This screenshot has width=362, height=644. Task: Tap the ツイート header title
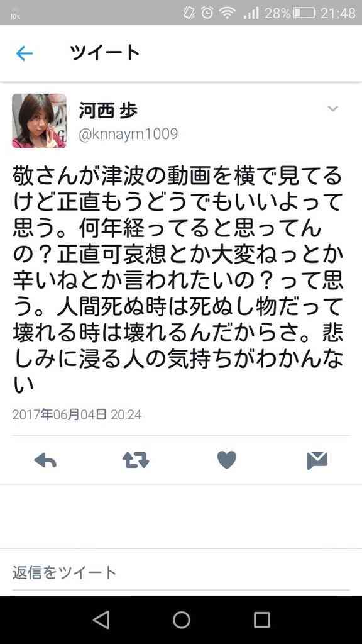(x=105, y=53)
